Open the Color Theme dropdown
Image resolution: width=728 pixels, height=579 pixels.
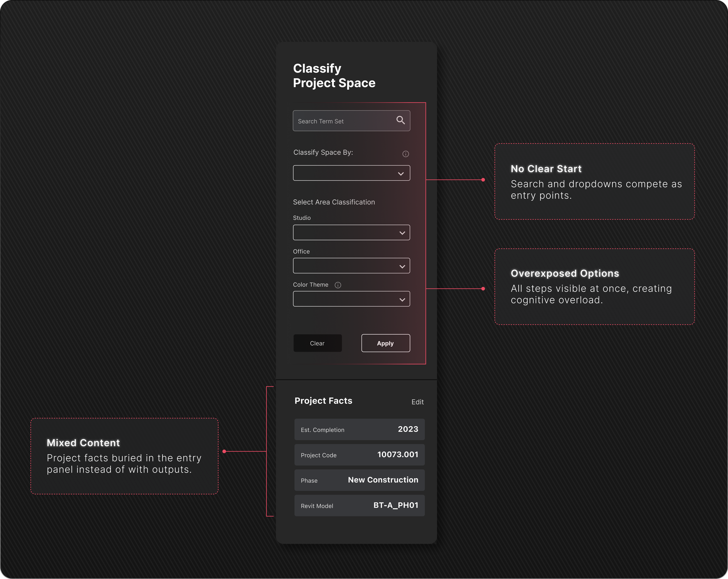pyautogui.click(x=351, y=299)
